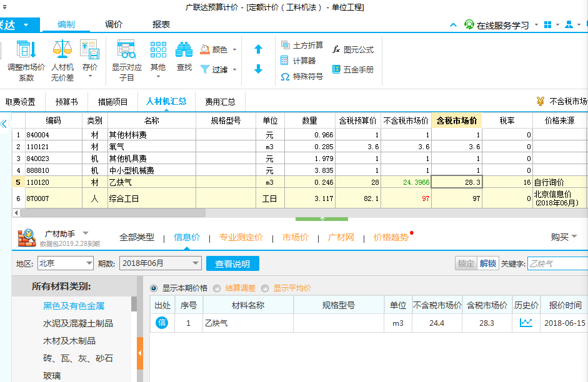The width and height of the screenshot is (588, 382).
Task: Click the 广材助手 brick wall icon
Action: (x=27, y=238)
